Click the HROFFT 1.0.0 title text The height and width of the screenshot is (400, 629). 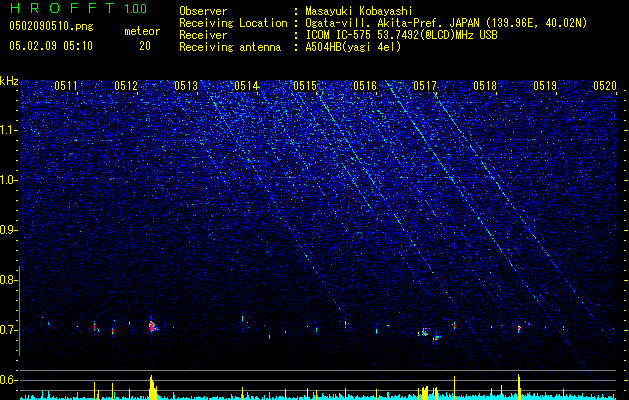pyautogui.click(x=78, y=8)
